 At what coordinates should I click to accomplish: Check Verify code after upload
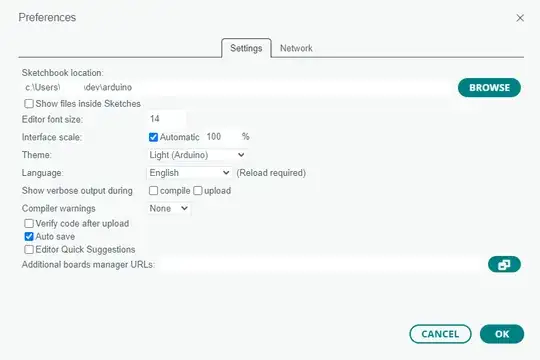pos(29,224)
